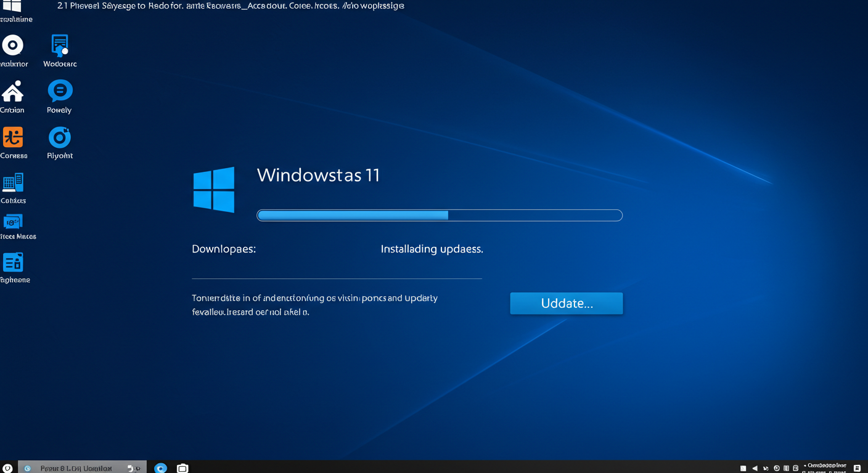Screen dimensions: 868x473
Task: Open the white house desktop icon
Action: click(x=12, y=91)
